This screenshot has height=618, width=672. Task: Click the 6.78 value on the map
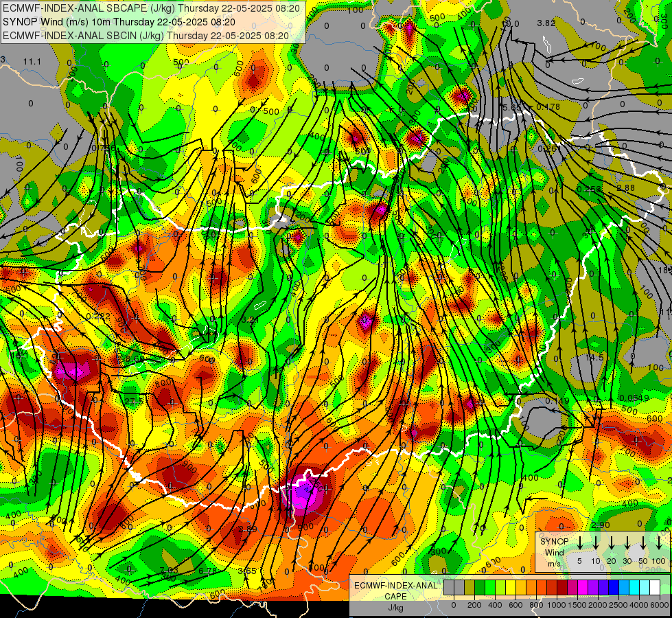pos(208,571)
